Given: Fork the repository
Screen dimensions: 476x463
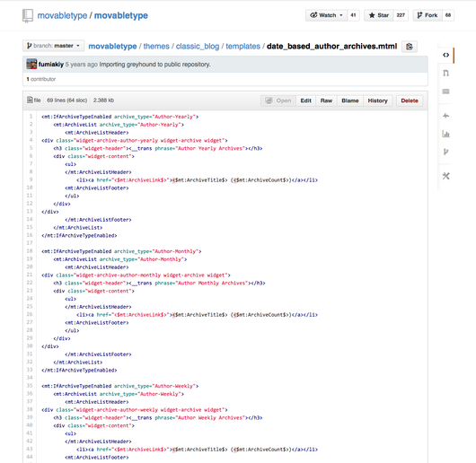Looking at the screenshot, I should coord(428,15).
